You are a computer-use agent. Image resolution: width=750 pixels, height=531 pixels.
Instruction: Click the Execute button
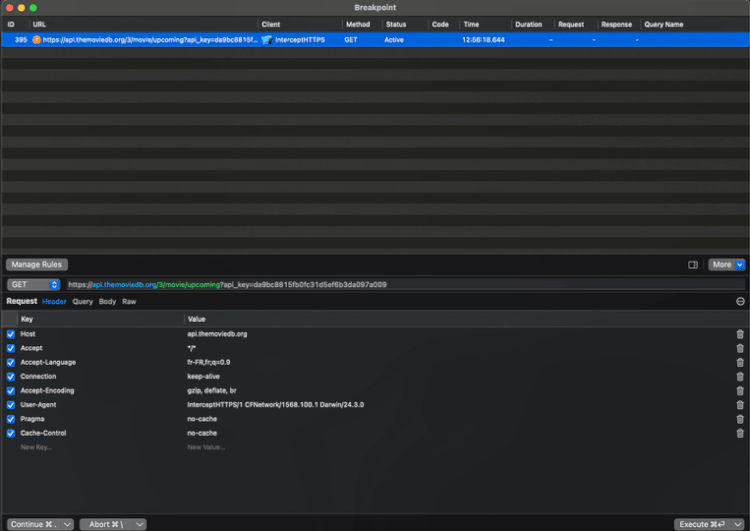pos(703,524)
